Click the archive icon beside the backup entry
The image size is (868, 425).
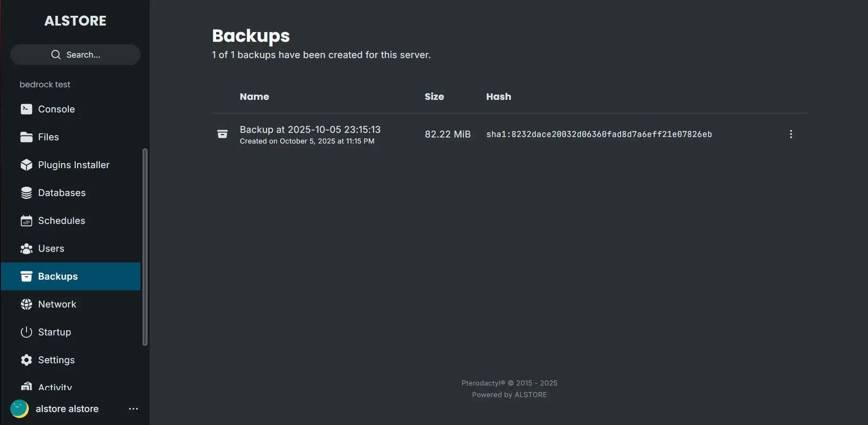223,134
